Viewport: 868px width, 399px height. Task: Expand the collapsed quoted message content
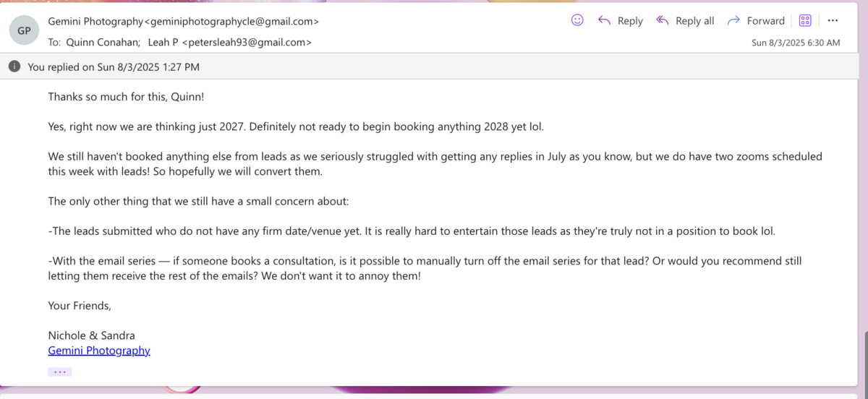coord(60,372)
